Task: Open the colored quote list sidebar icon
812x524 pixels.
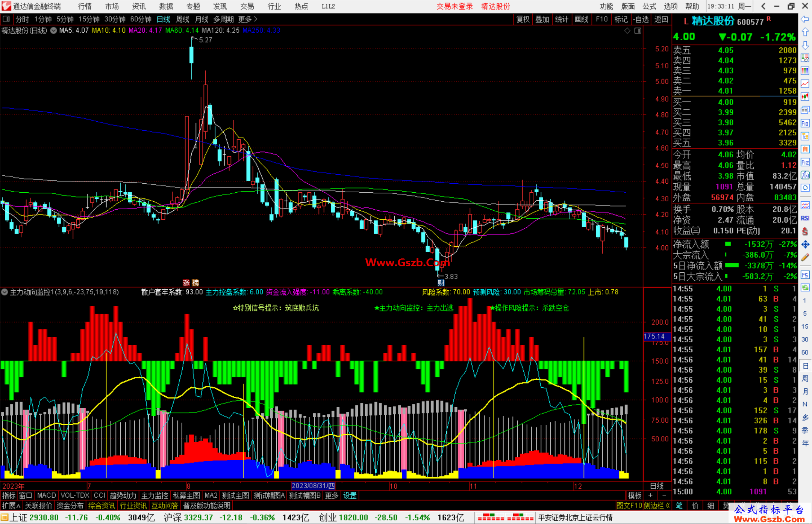Action: point(805,58)
